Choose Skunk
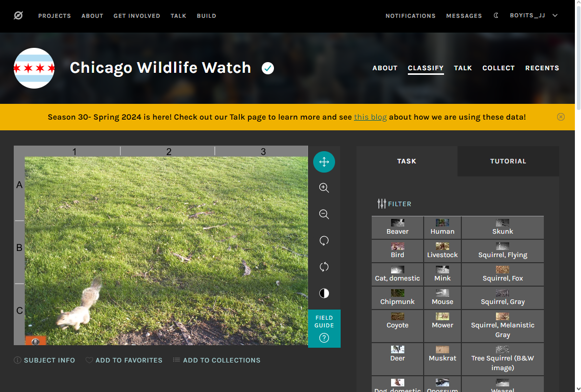Screen dimensions: 581x392 pos(503,228)
